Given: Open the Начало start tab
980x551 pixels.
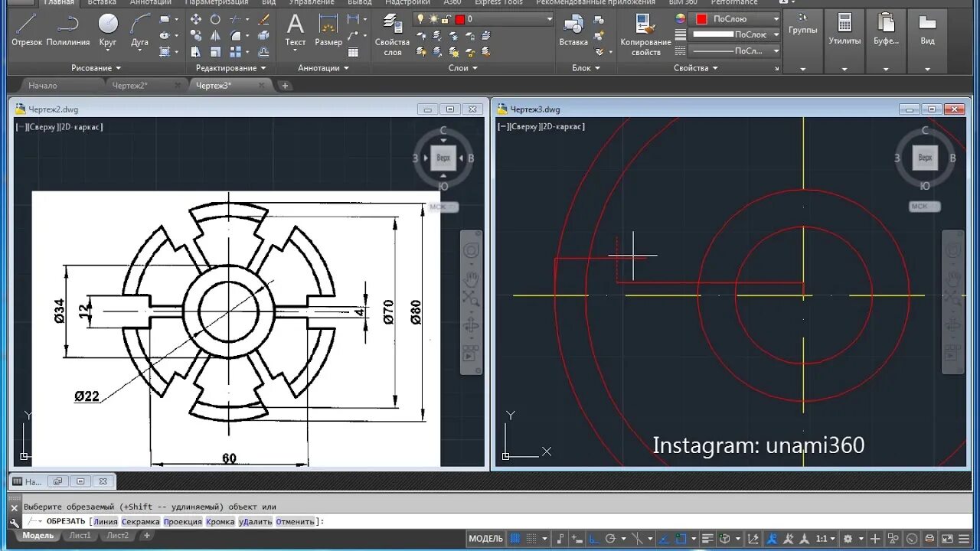Looking at the screenshot, I should coord(43,86).
